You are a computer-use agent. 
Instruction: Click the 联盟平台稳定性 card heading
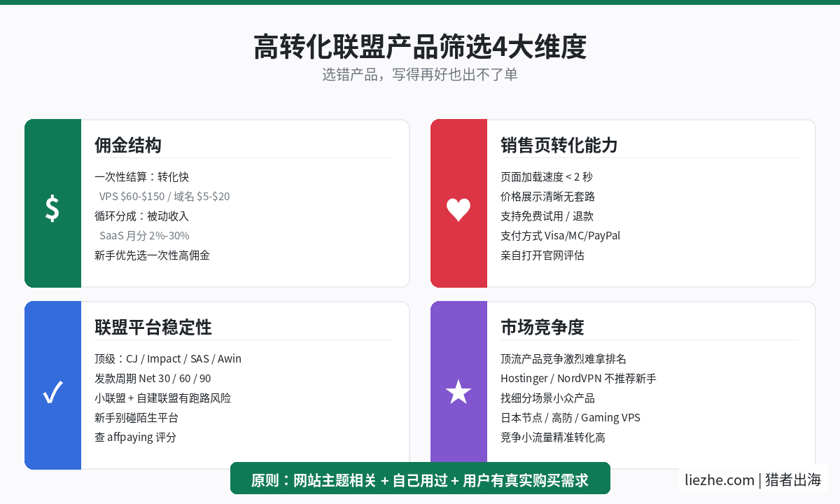(153, 327)
